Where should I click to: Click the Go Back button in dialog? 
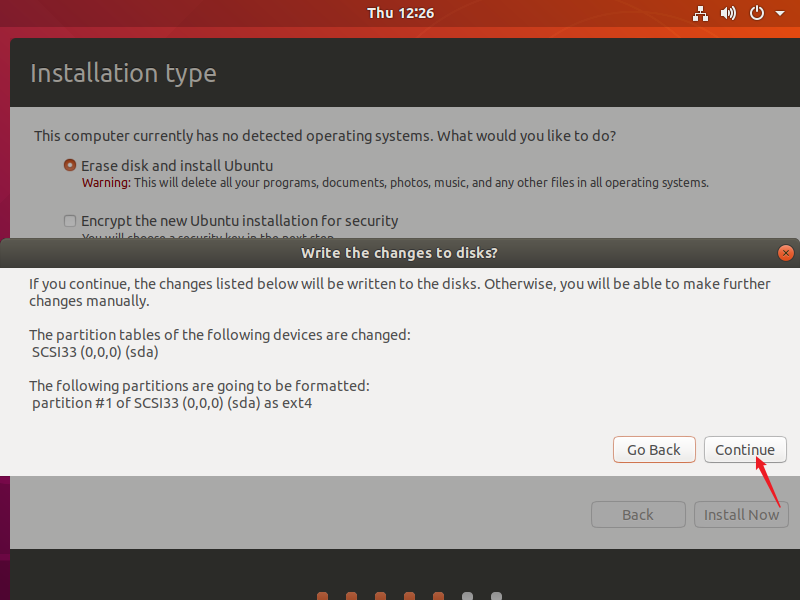click(x=654, y=449)
